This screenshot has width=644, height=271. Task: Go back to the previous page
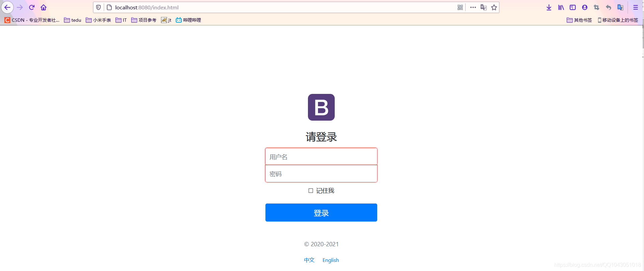[7, 7]
